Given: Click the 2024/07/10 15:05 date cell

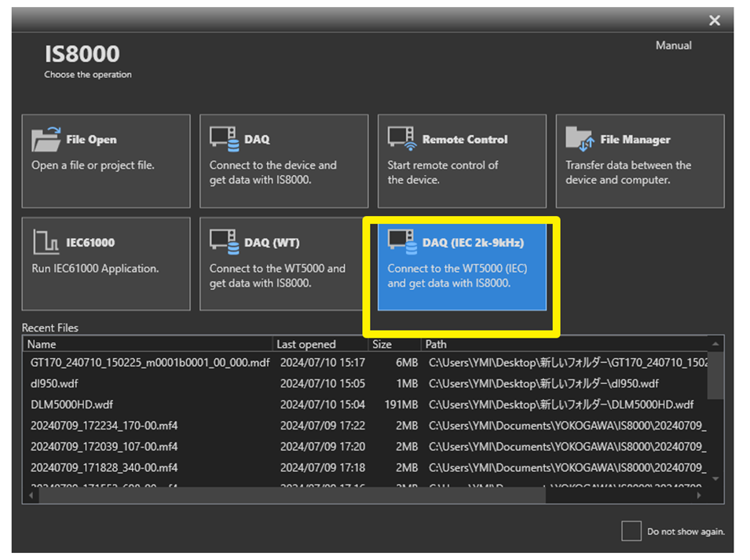Looking at the screenshot, I should click(x=323, y=383).
